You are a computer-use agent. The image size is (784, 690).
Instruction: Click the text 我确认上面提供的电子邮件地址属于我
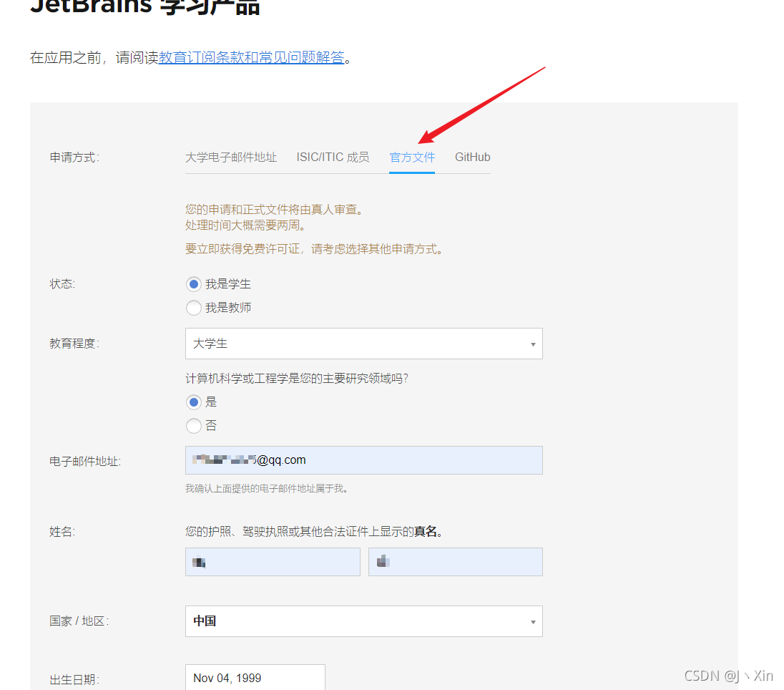[x=267, y=488]
